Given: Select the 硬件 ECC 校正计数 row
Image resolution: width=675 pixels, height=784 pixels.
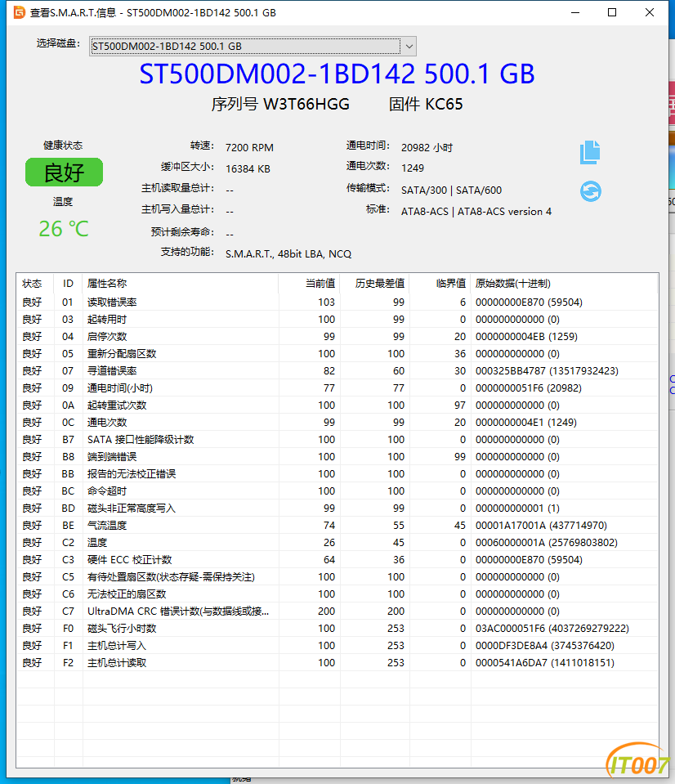Looking at the screenshot, I should (x=337, y=559).
